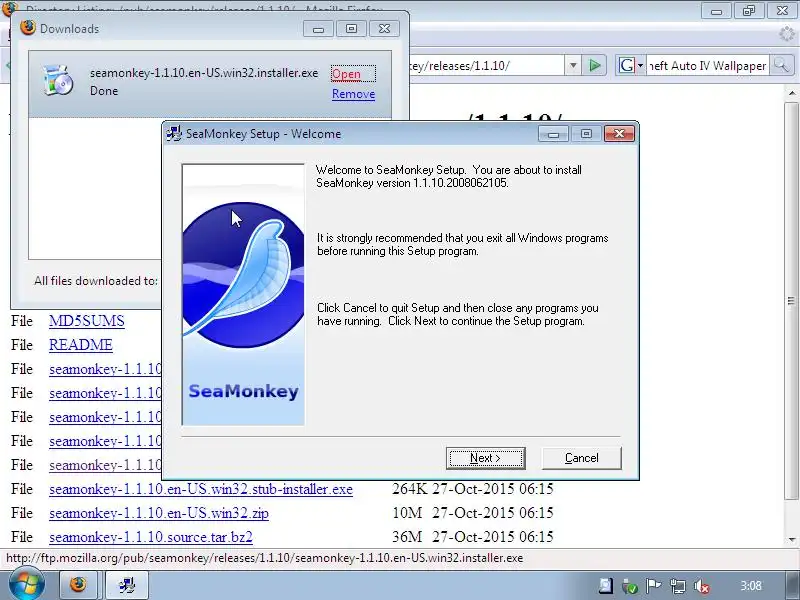Click the Safely Remove Hardware tray icon

pyautogui.click(x=630, y=586)
